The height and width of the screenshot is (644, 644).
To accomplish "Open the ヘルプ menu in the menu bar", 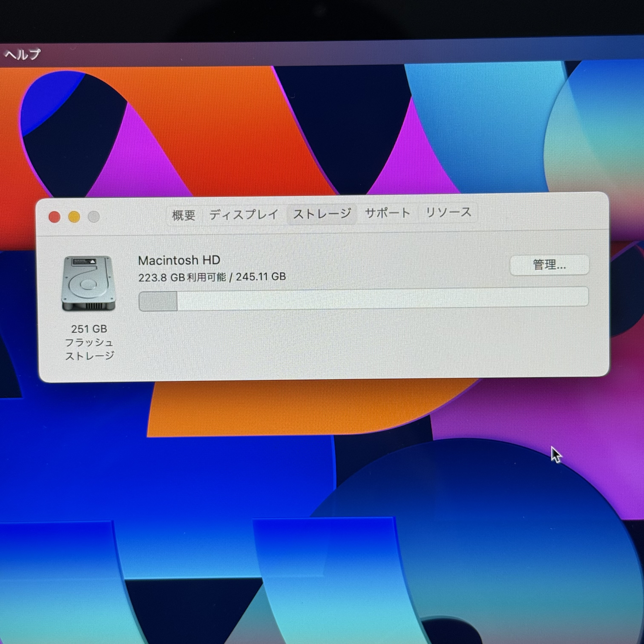I will [x=23, y=54].
